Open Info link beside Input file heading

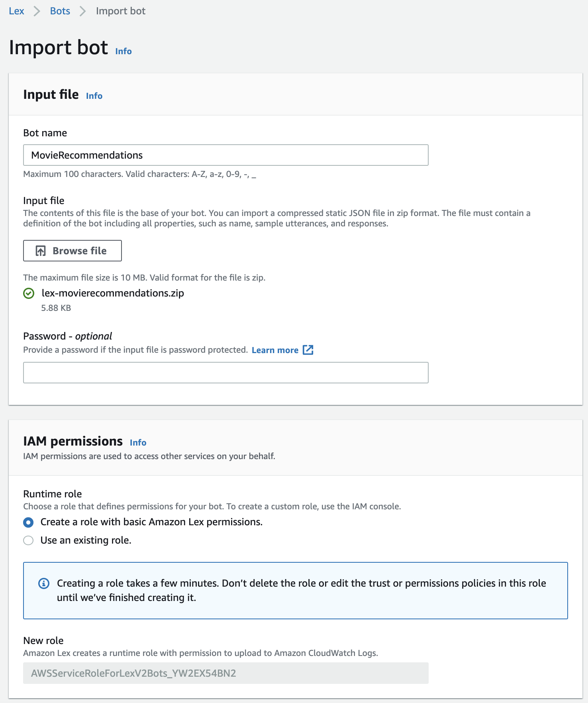tap(94, 96)
